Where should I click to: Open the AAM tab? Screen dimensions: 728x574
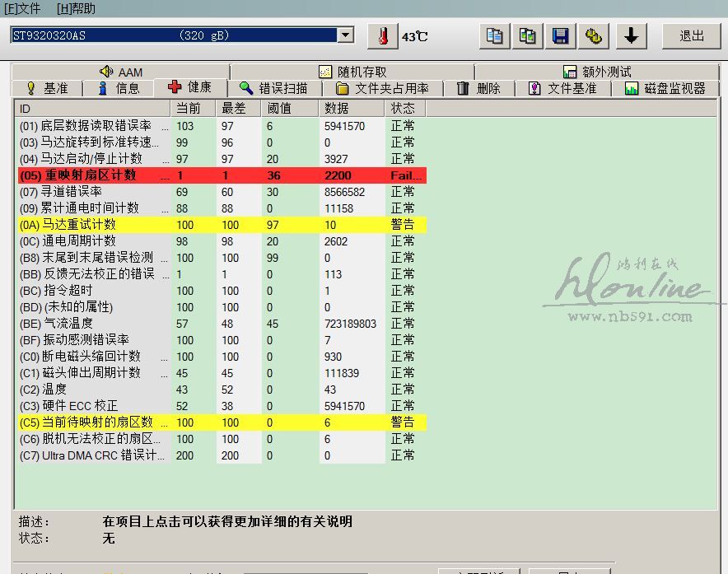tap(121, 72)
